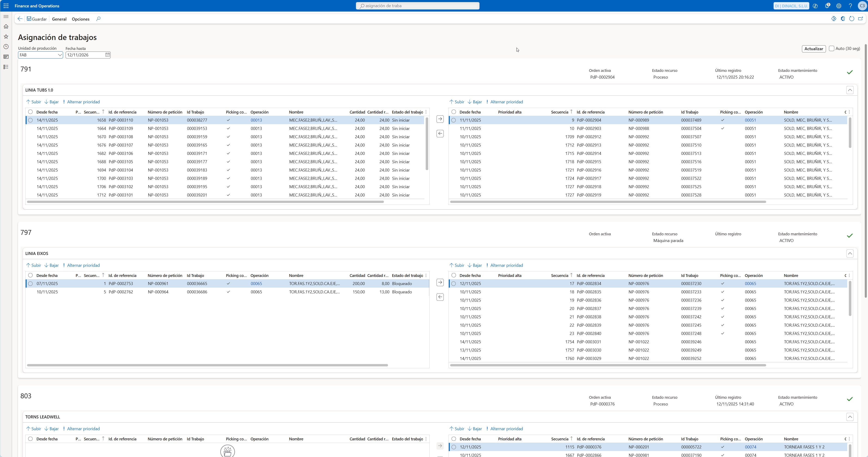
Task: Collapse the LINIA TUBS 1.0 section
Action: tap(850, 90)
